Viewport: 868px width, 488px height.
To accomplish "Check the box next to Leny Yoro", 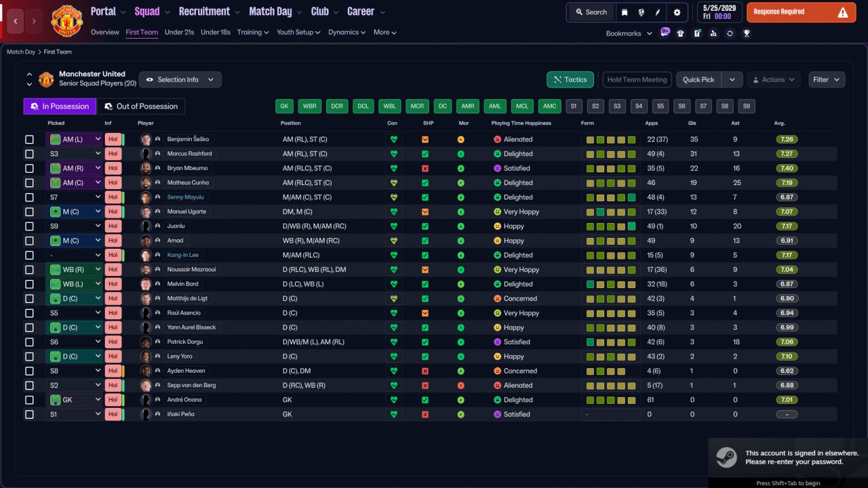I will pyautogui.click(x=29, y=357).
